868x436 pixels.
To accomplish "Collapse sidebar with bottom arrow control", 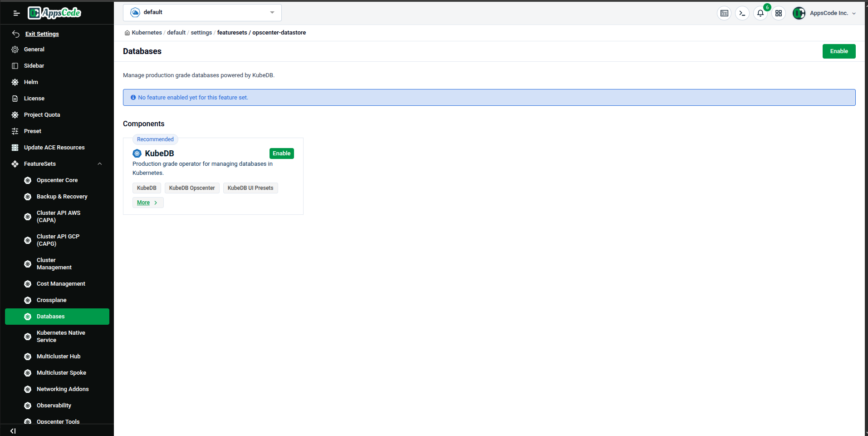I will click(12, 431).
